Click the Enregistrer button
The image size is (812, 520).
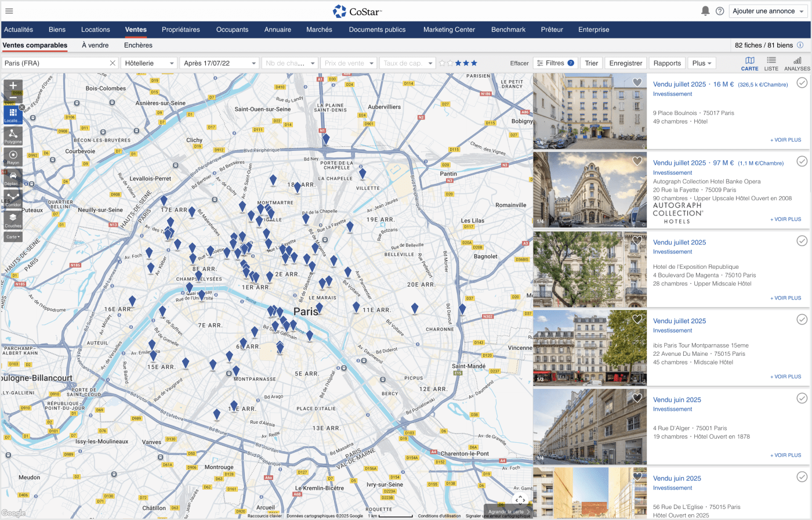pos(625,63)
